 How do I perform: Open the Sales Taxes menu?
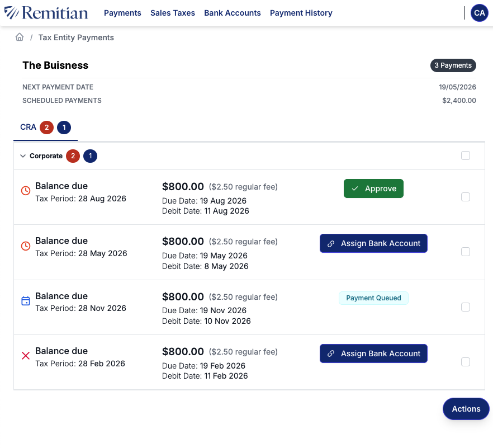173,13
